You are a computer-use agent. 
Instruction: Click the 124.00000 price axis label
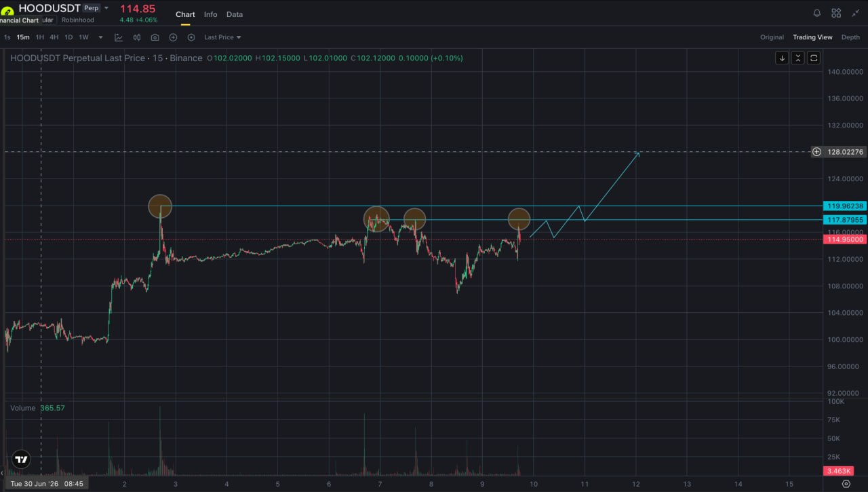(x=845, y=179)
